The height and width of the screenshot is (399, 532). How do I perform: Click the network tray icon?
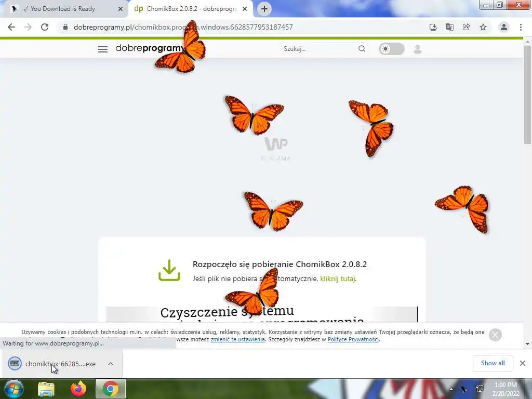tap(480, 389)
